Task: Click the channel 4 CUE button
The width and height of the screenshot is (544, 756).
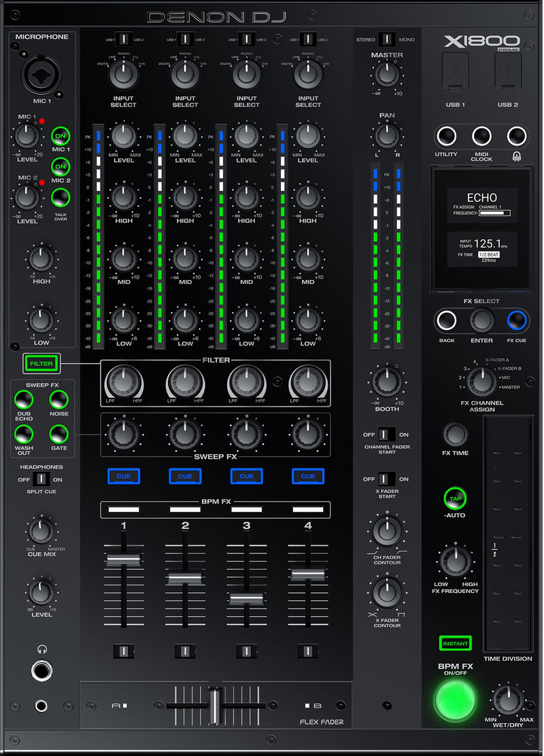Action: [x=308, y=476]
